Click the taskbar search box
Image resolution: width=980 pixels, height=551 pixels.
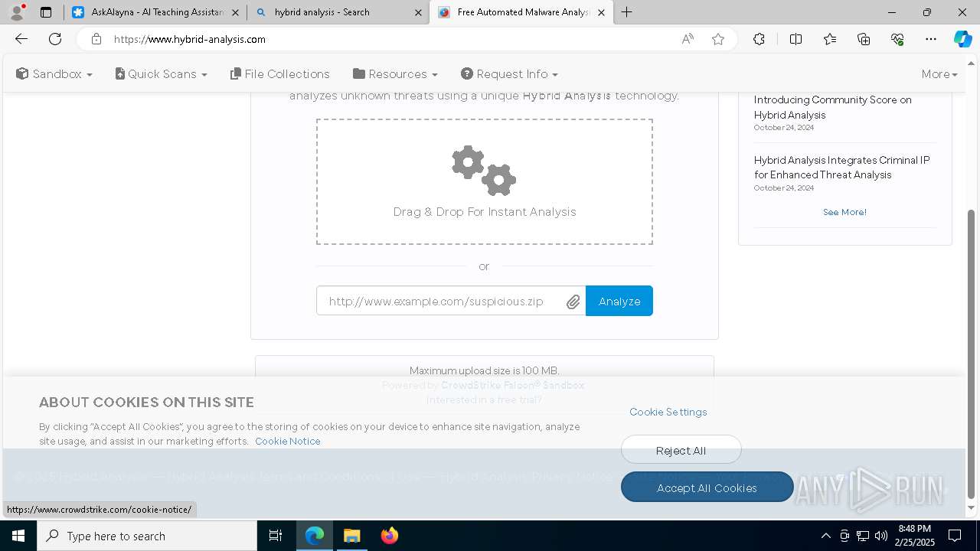[x=147, y=536]
